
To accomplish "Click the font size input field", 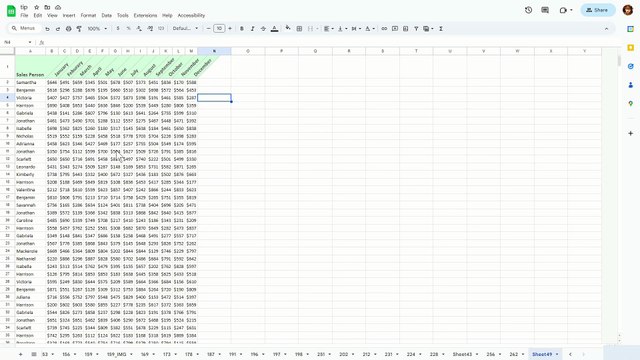I will tap(219, 29).
